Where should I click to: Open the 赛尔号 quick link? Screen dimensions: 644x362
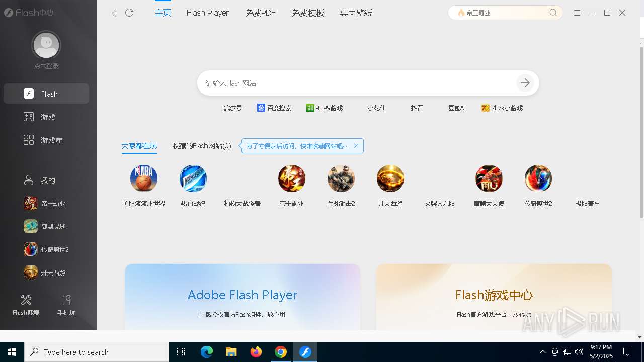(x=233, y=108)
